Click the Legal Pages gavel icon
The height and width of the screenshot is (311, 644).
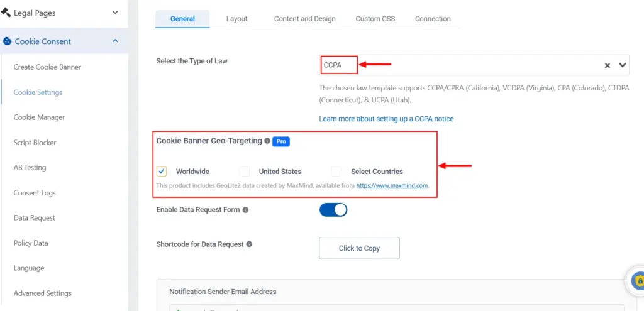pyautogui.click(x=6, y=13)
